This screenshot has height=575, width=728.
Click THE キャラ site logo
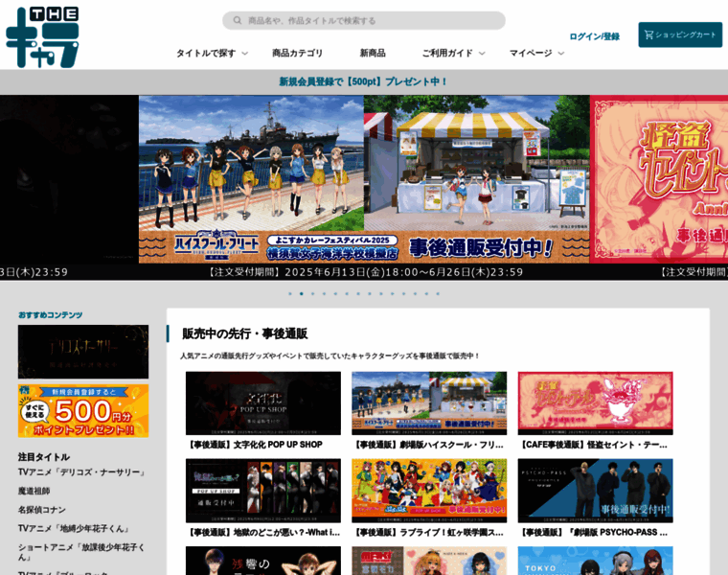42,37
